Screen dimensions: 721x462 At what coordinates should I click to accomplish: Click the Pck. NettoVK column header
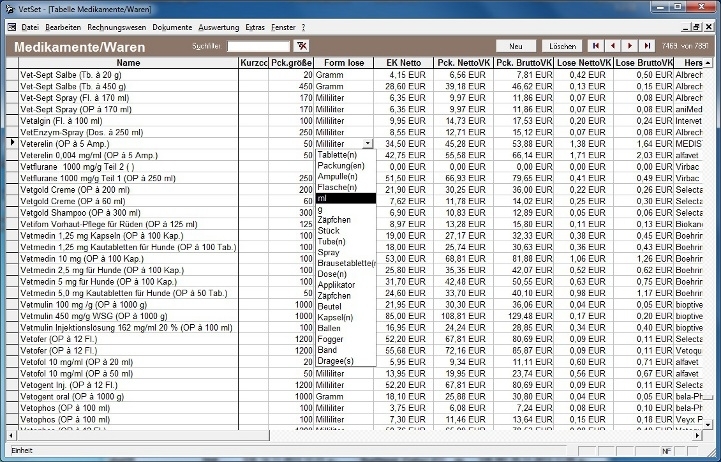coord(464,63)
